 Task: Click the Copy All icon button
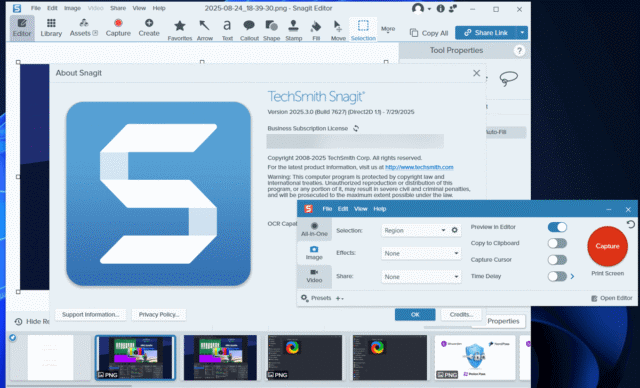(x=429, y=33)
